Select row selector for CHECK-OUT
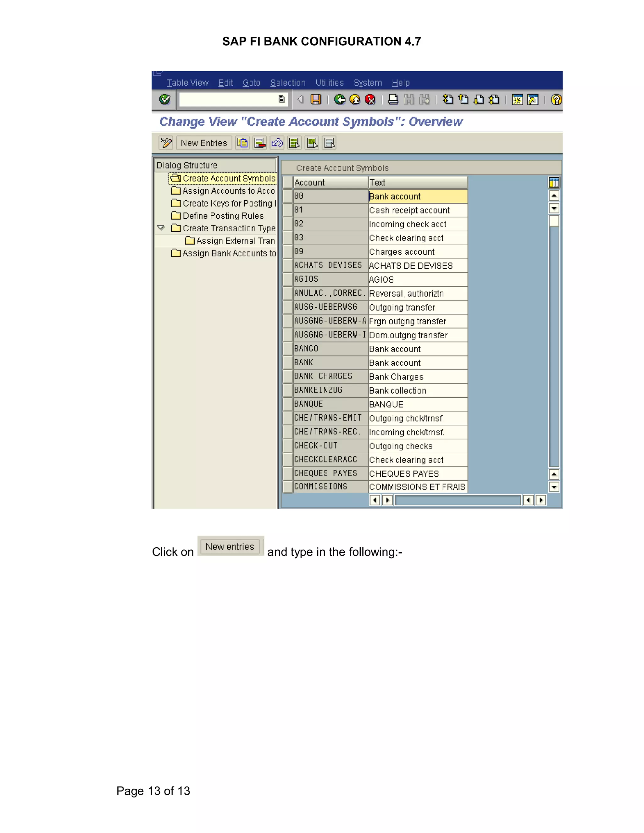This screenshot has height=833, width=644. (x=288, y=446)
